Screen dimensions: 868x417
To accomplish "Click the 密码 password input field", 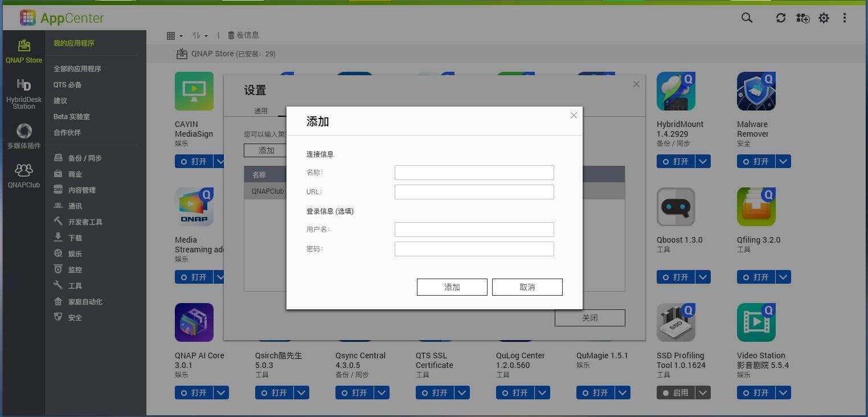I will point(474,248).
